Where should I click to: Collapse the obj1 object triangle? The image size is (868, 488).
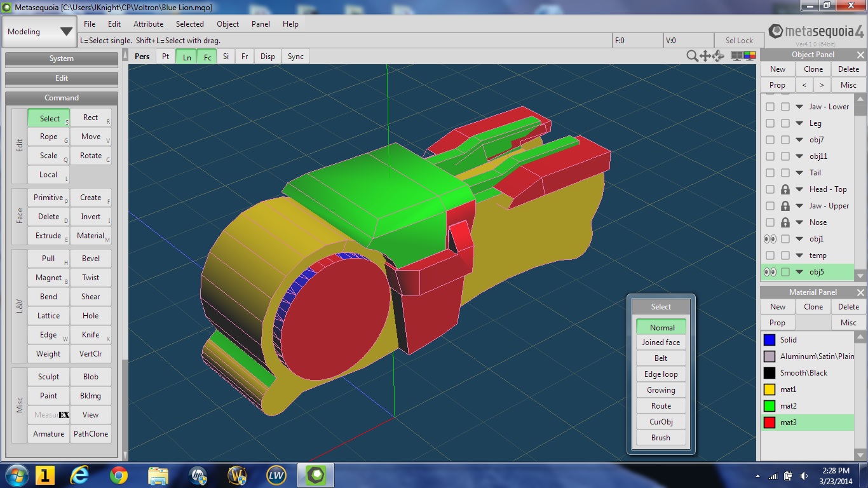(x=799, y=239)
